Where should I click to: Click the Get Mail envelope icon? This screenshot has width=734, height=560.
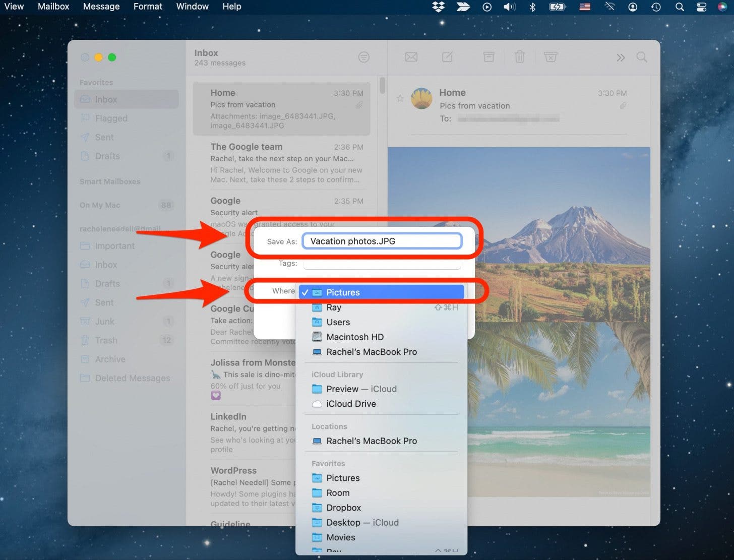(411, 57)
